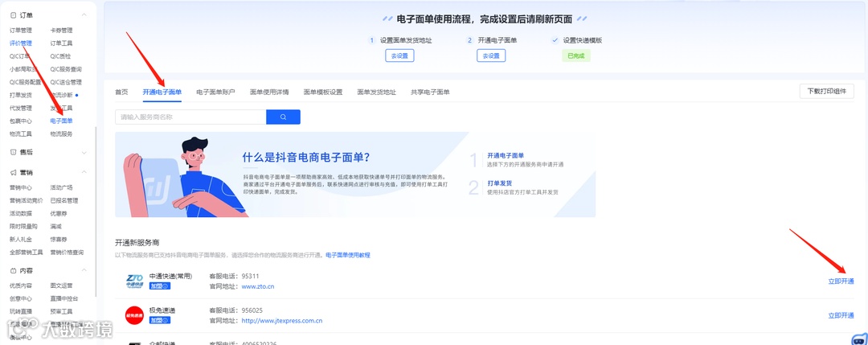This screenshot has width=868, height=345.
Task: Click 立即开通 for 中通快递
Action: [841, 281]
